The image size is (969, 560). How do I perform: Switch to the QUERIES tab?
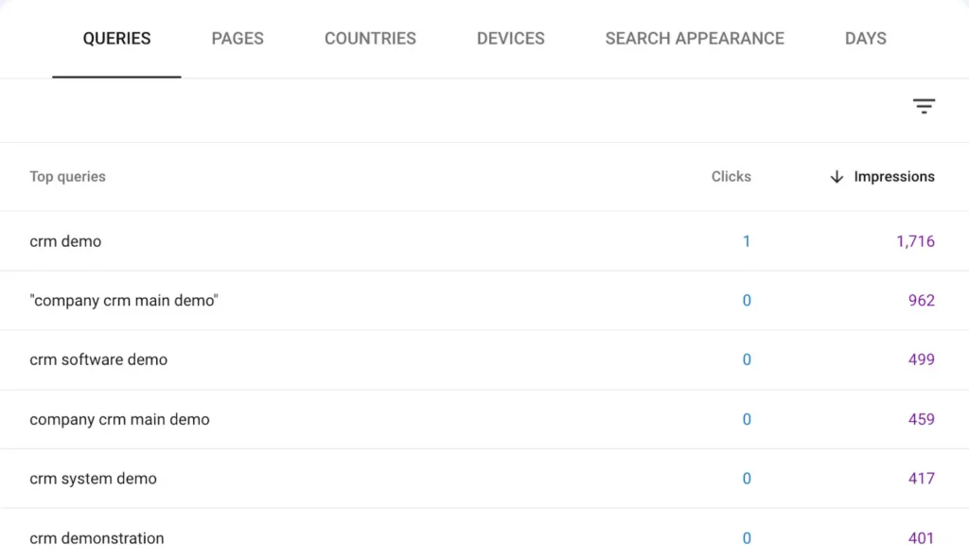tap(116, 39)
